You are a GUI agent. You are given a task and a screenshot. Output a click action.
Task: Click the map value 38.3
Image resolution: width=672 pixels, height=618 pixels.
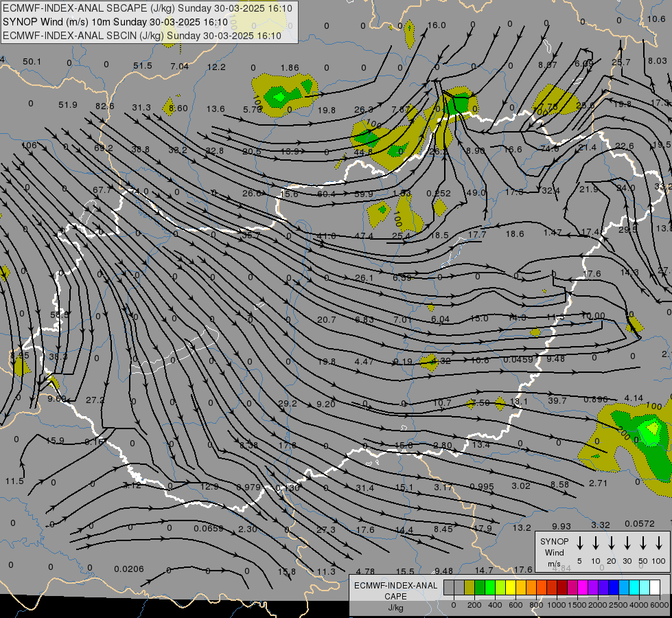(x=58, y=357)
